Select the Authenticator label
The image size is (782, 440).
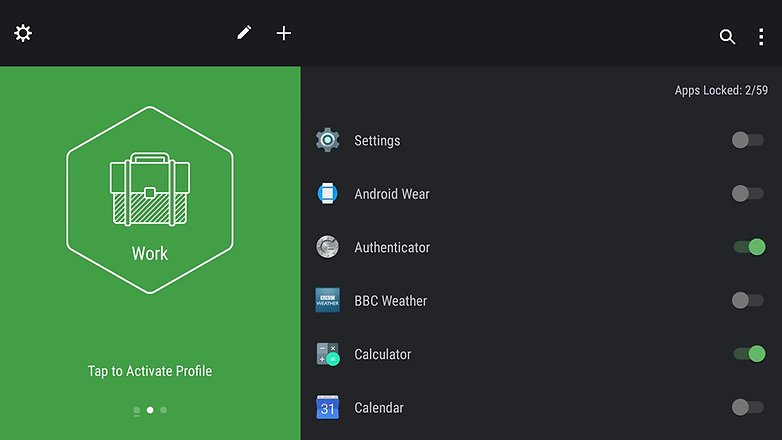click(x=392, y=247)
